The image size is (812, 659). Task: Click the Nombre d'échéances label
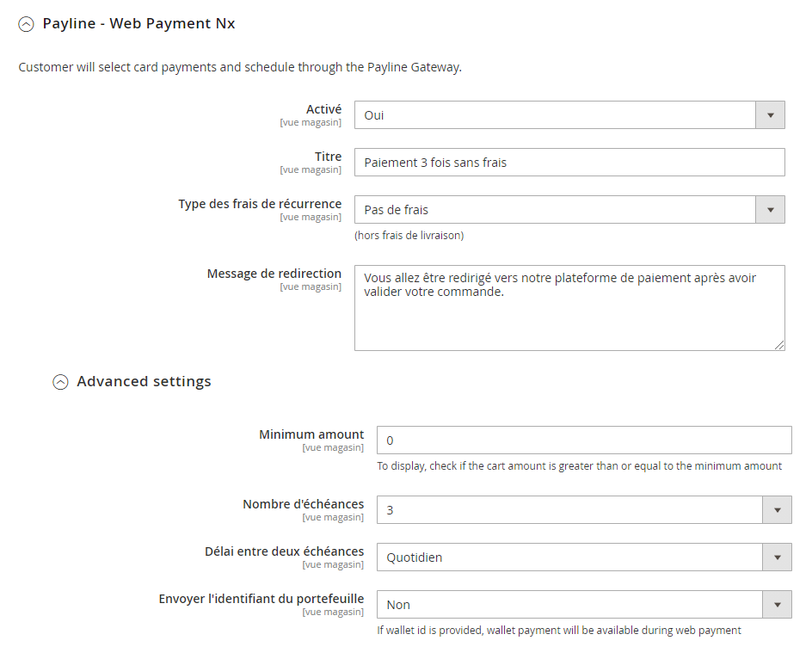click(x=303, y=504)
